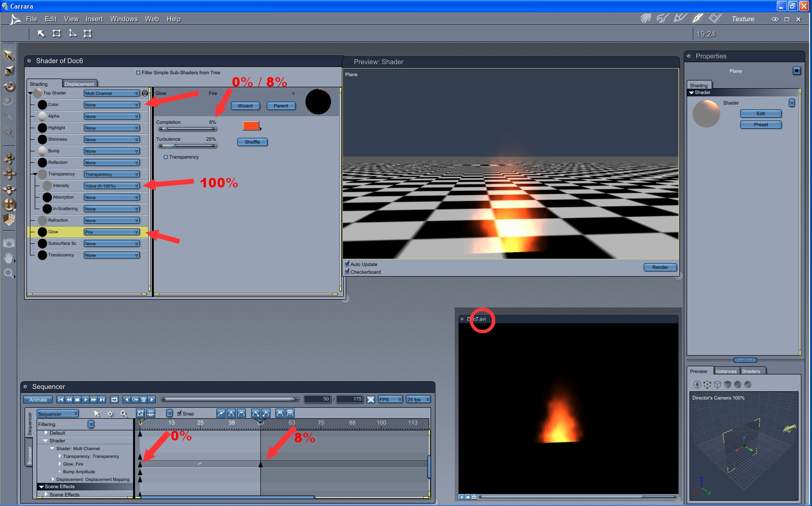Click the Render room filmstrip icon

pos(716,18)
